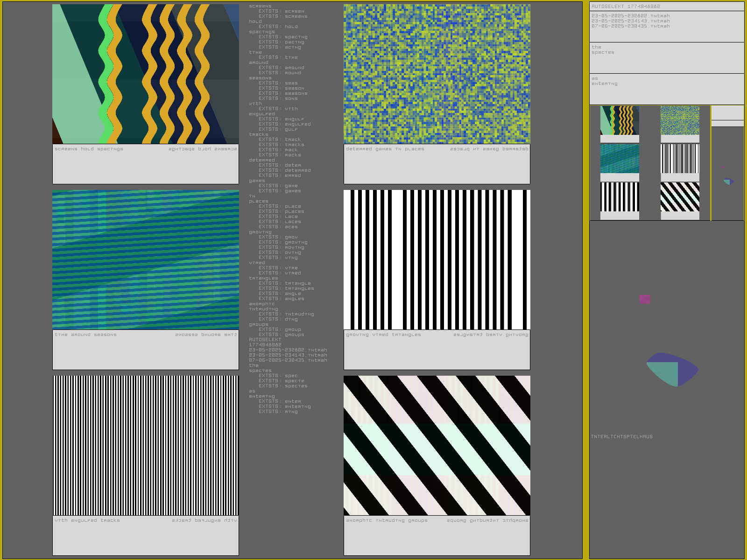Select the 'growing wired triangles' barcode image
Viewport: 747px width, 560px height.
click(437, 259)
